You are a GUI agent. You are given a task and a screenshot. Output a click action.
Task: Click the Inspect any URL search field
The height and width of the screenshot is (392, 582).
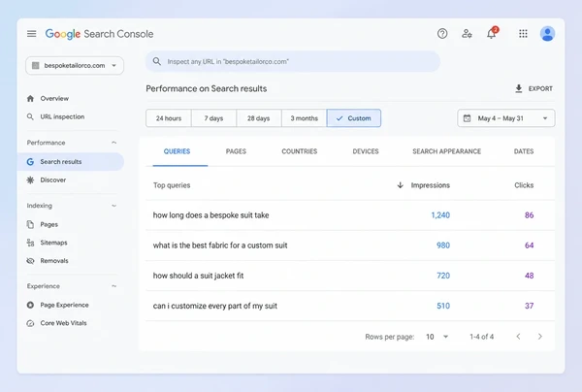[293, 61]
